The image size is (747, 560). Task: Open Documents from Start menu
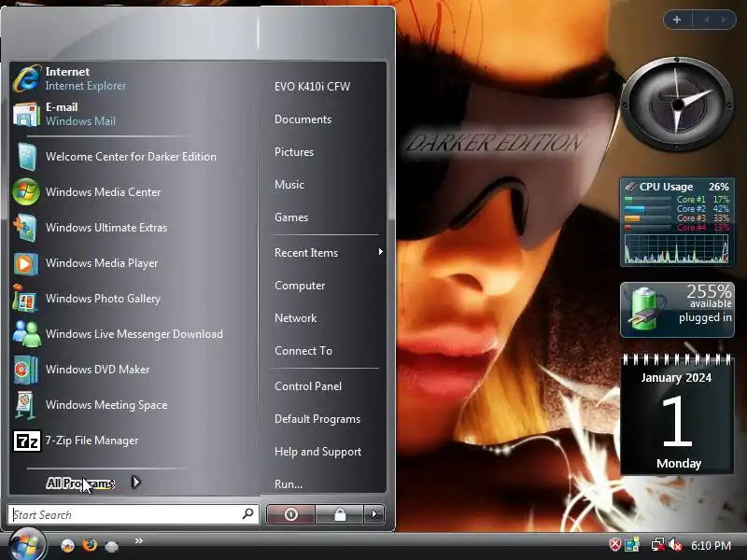(303, 119)
